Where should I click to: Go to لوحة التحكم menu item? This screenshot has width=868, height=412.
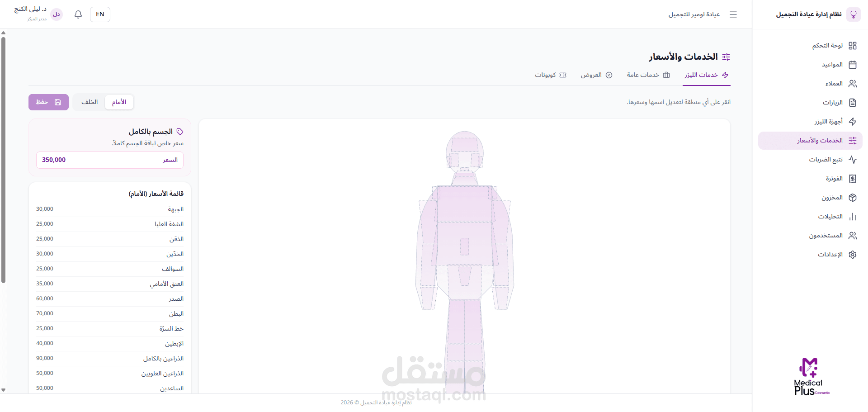pyautogui.click(x=810, y=46)
